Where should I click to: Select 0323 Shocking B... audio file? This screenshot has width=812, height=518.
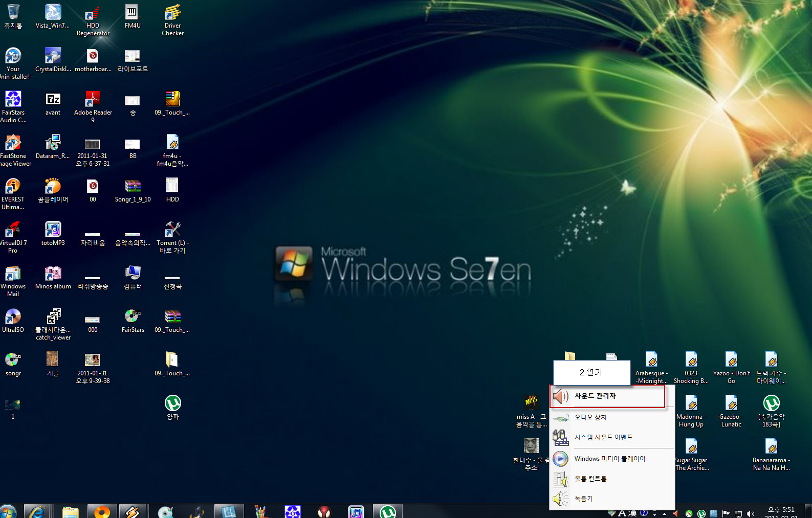coord(691,368)
